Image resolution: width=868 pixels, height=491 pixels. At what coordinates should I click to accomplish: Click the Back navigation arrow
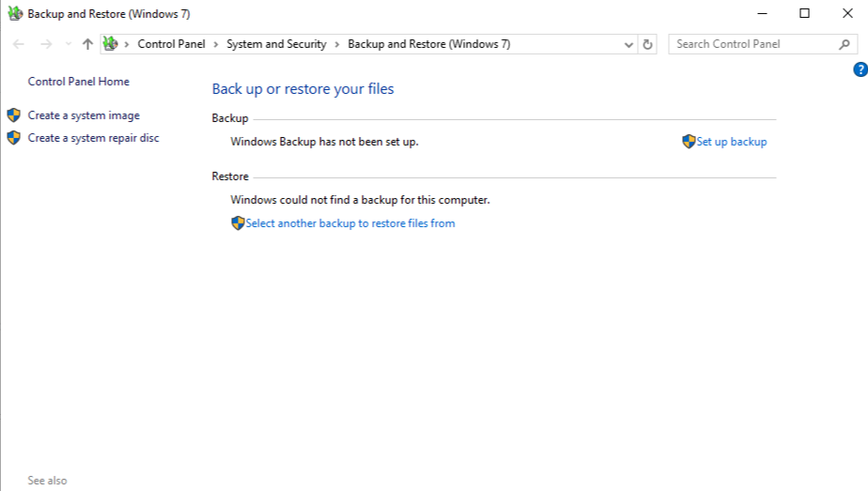pyautogui.click(x=18, y=44)
